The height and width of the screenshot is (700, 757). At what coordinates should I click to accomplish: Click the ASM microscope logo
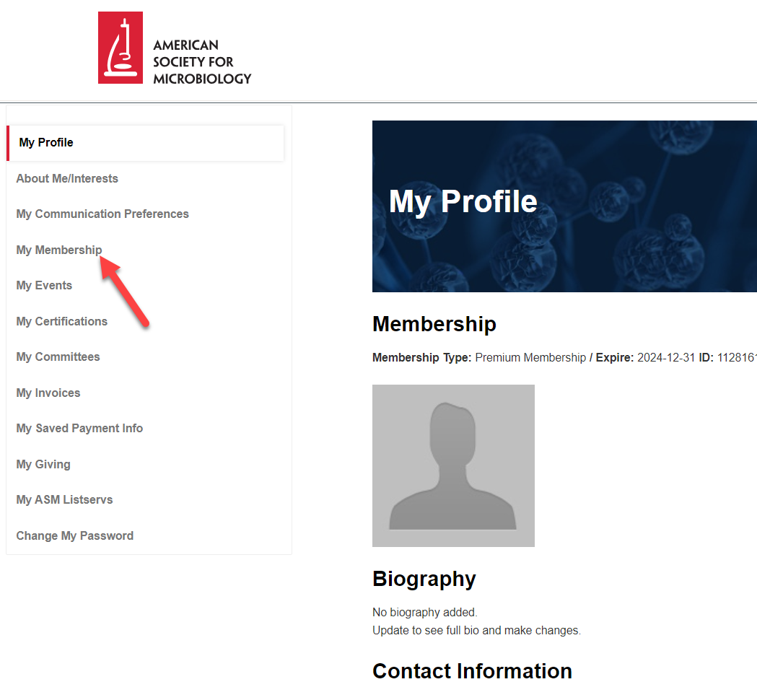tap(120, 47)
